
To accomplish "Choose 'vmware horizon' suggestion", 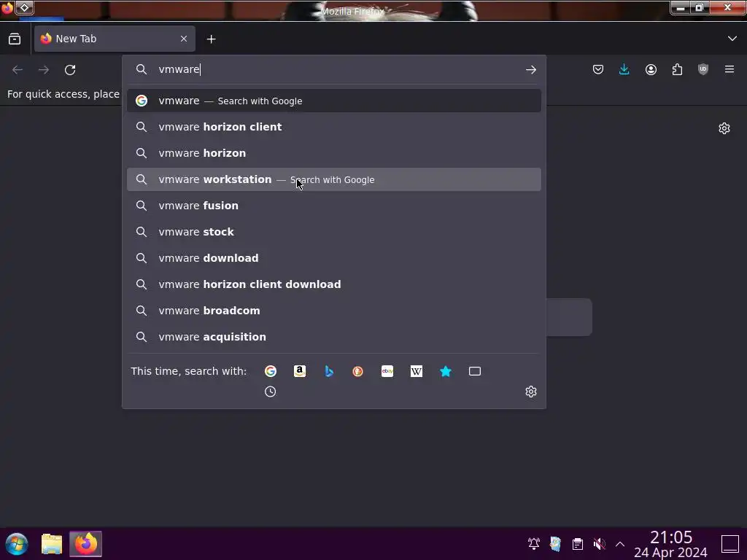I will pyautogui.click(x=333, y=153).
